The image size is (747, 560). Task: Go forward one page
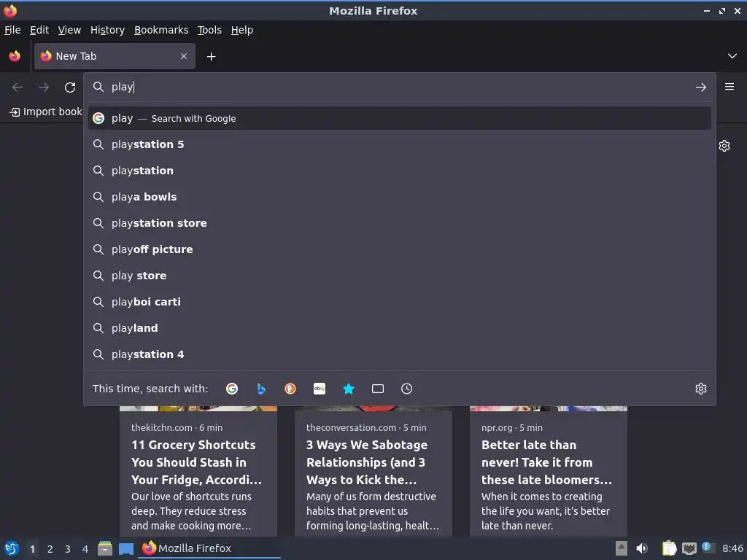pos(44,87)
